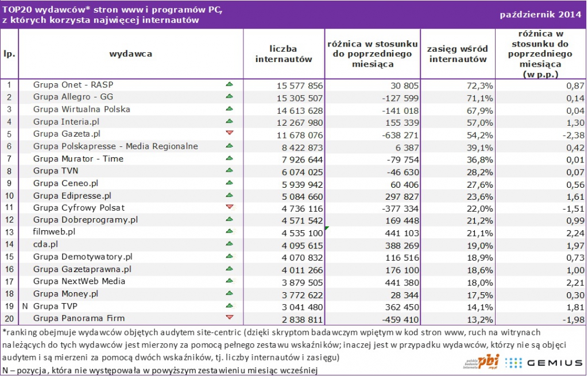This screenshot has width=588, height=376.
Task: Click the "lp." column header
Action: [9, 54]
